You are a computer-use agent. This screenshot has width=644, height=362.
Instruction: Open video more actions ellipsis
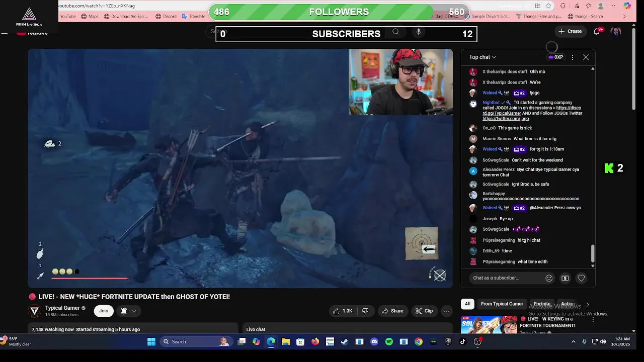click(x=446, y=311)
